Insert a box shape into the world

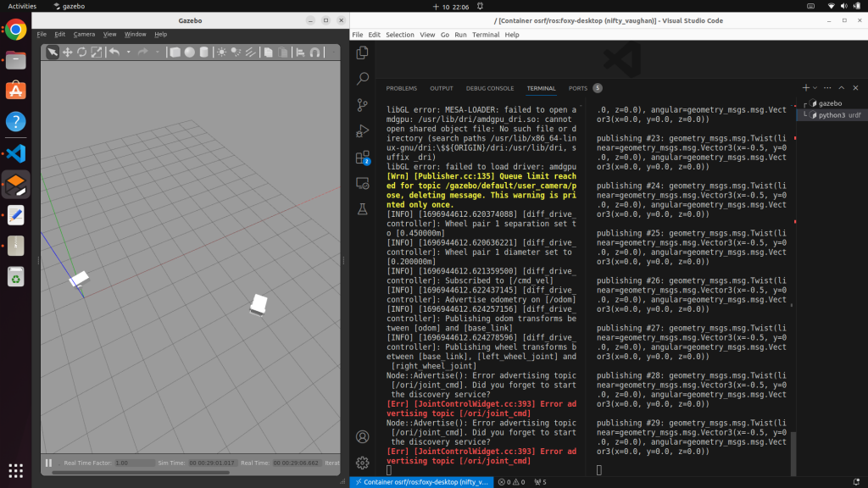pyautogui.click(x=175, y=52)
